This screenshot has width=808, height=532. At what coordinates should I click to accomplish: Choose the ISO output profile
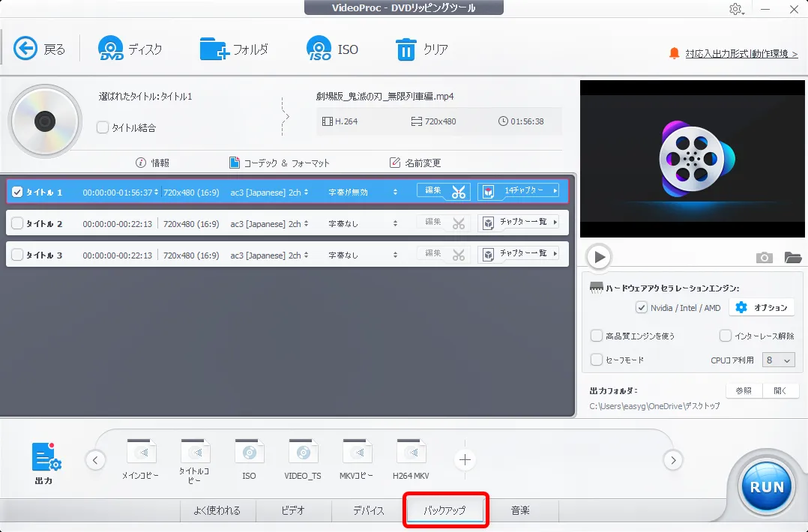click(x=250, y=459)
